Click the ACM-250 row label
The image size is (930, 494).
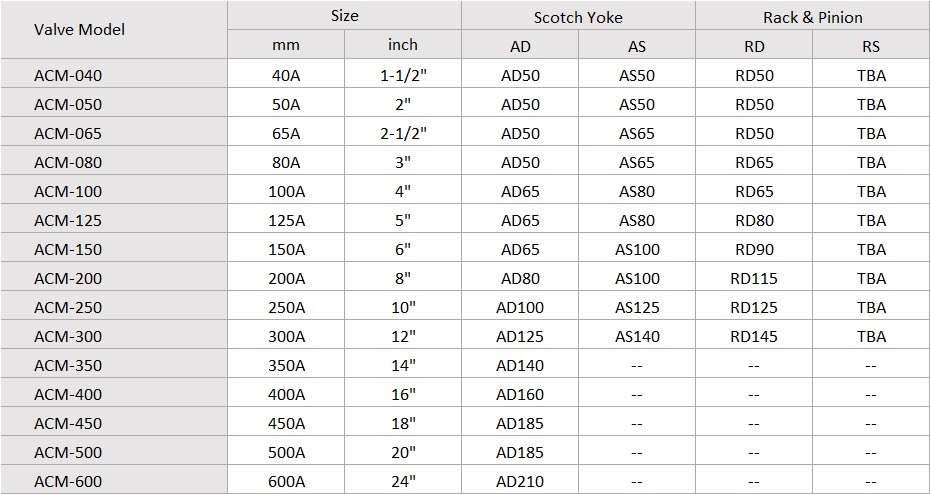click(114, 307)
